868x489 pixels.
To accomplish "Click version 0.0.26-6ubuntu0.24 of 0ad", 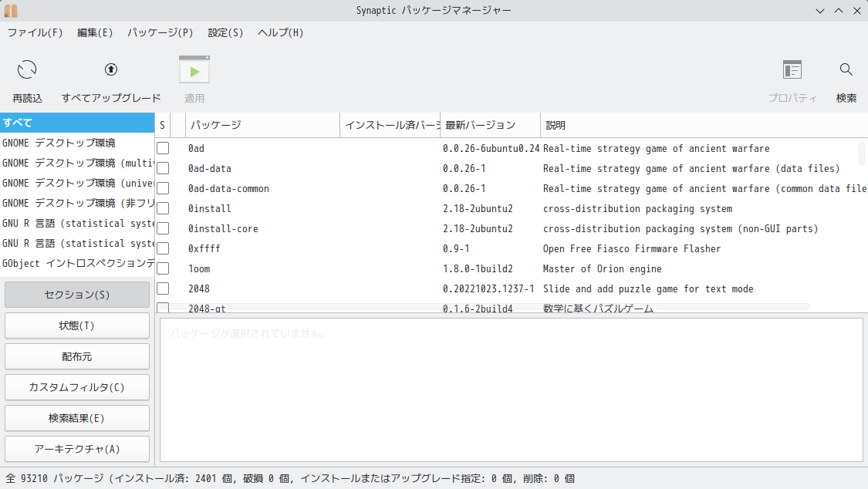I will [x=491, y=148].
